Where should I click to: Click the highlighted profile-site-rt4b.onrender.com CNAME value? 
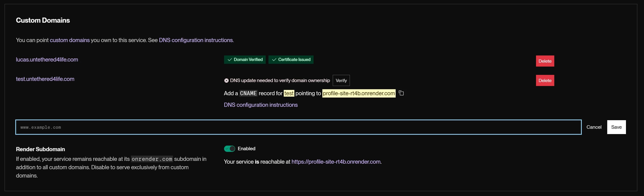pyautogui.click(x=358, y=94)
